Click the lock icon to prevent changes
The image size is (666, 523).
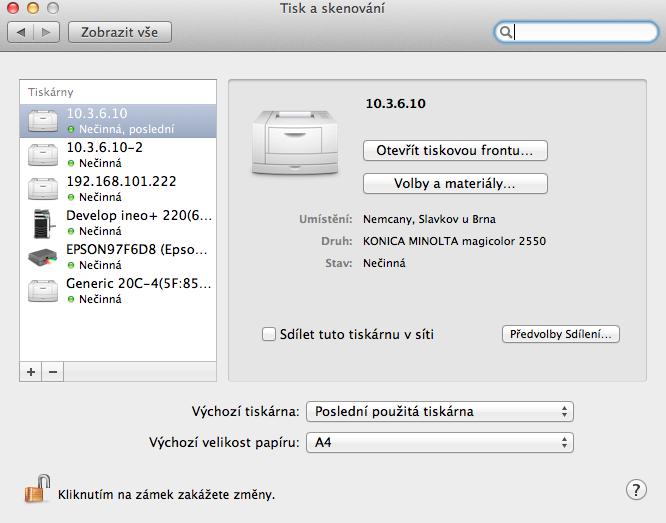(37, 489)
